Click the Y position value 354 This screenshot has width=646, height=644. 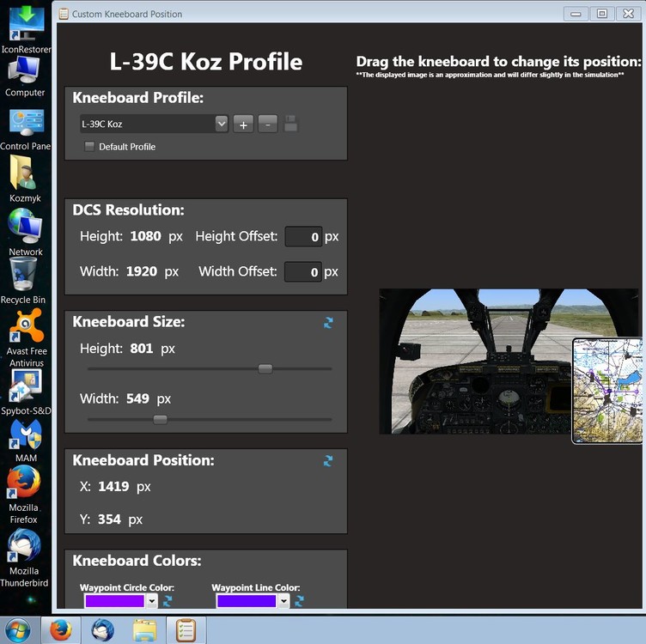point(109,519)
